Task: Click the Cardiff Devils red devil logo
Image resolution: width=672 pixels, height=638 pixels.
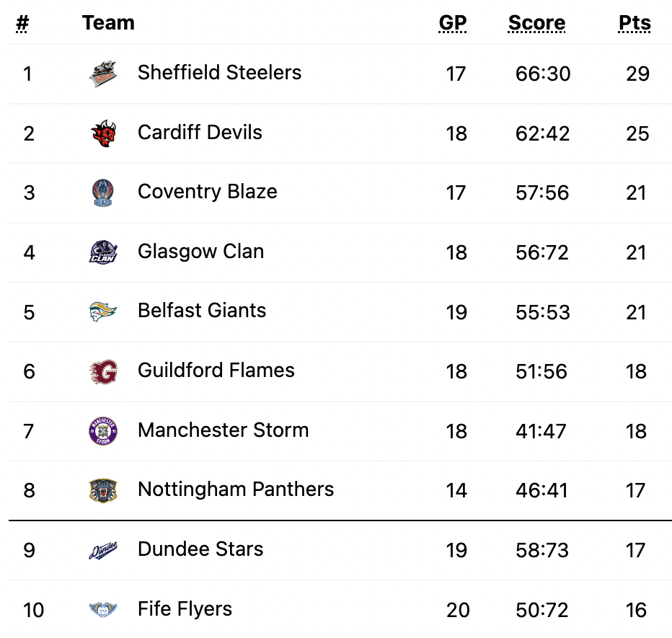Action: click(x=103, y=133)
